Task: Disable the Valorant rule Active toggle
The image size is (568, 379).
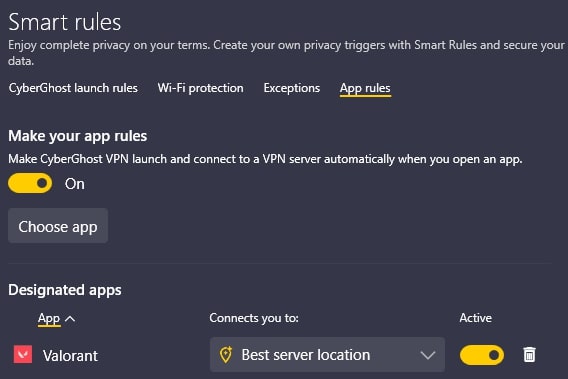Action: coord(482,355)
